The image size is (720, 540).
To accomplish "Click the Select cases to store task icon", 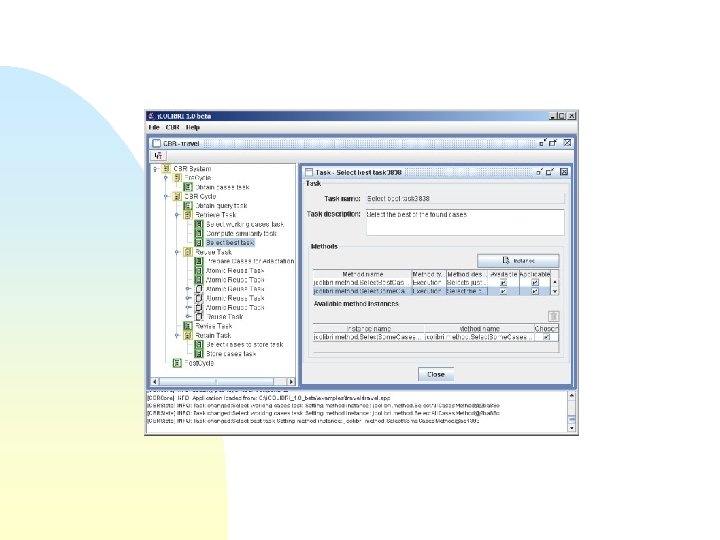I will coord(199,344).
